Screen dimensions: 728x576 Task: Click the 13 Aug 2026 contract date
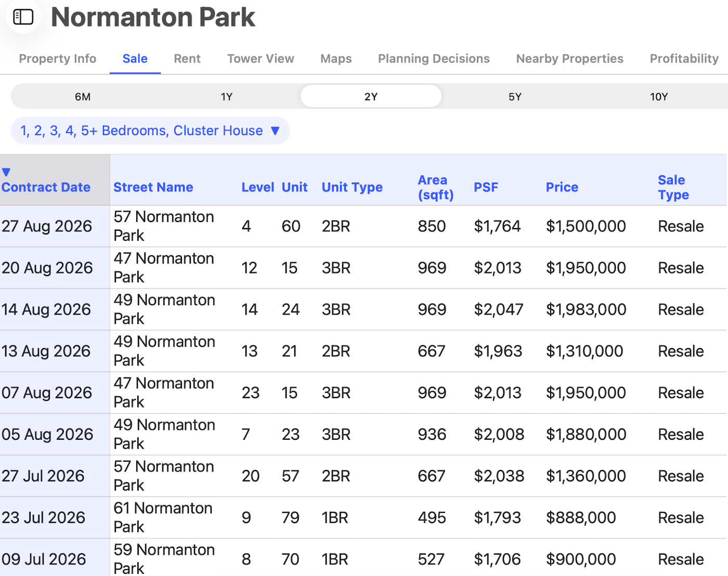[x=46, y=351]
